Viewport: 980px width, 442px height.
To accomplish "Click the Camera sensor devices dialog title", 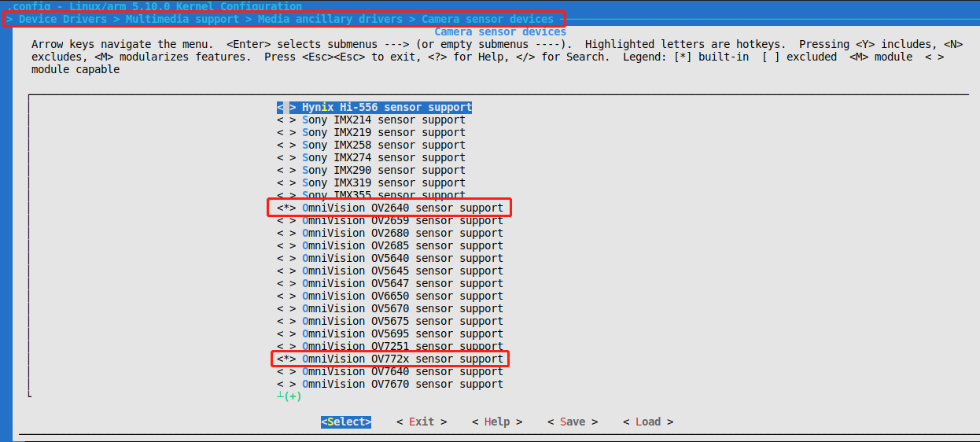I will 500,31.
